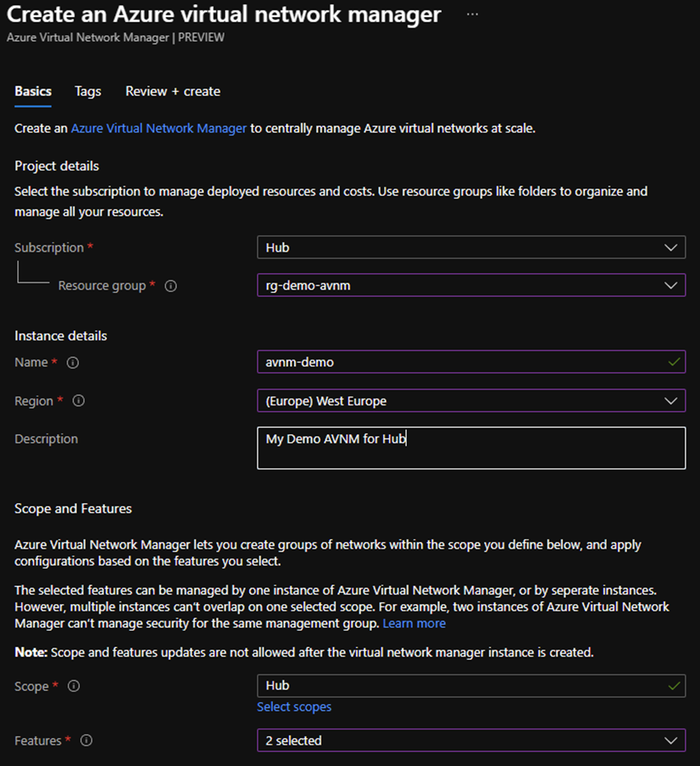This screenshot has width=700, height=766.
Task: Open the Features dropdown with 2 selected
Action: click(471, 740)
